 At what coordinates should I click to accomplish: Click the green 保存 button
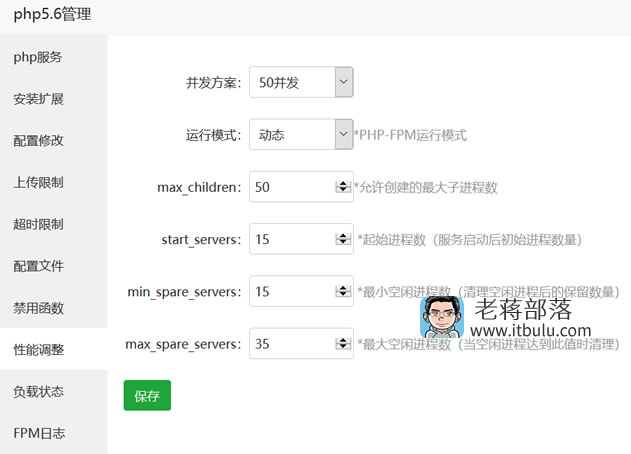[x=147, y=396]
